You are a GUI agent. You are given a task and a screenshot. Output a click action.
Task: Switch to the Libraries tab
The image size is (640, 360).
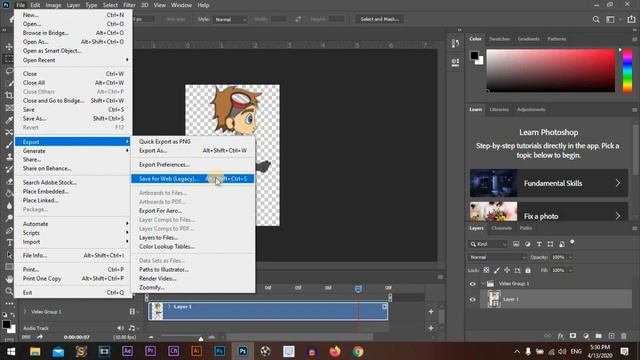[499, 109]
